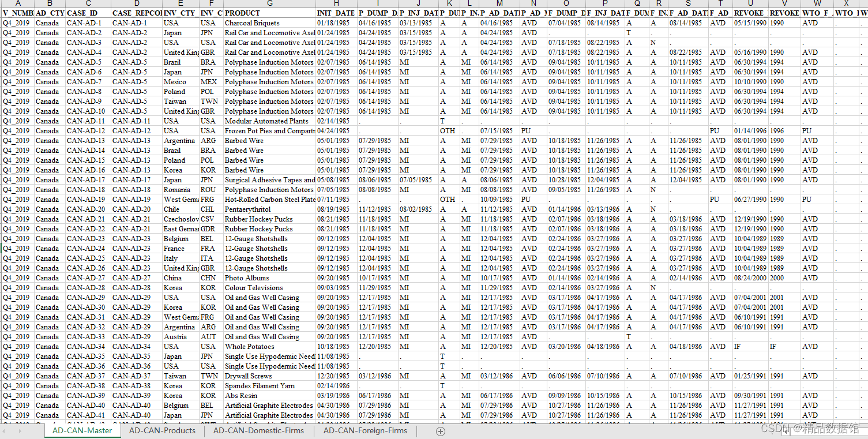Click the MEX country code cell

click(x=211, y=82)
